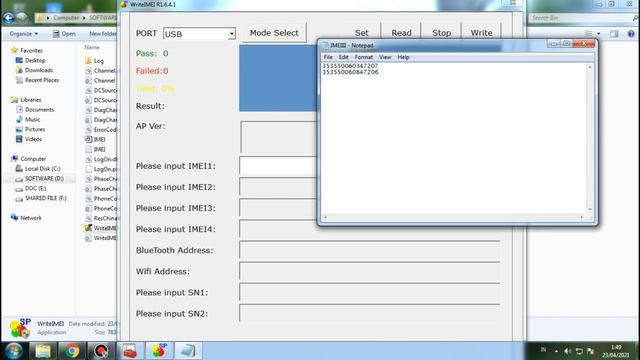Click the second IMEI line 353550060847206 in Notepad
The width and height of the screenshot is (640, 360).
tap(350, 72)
